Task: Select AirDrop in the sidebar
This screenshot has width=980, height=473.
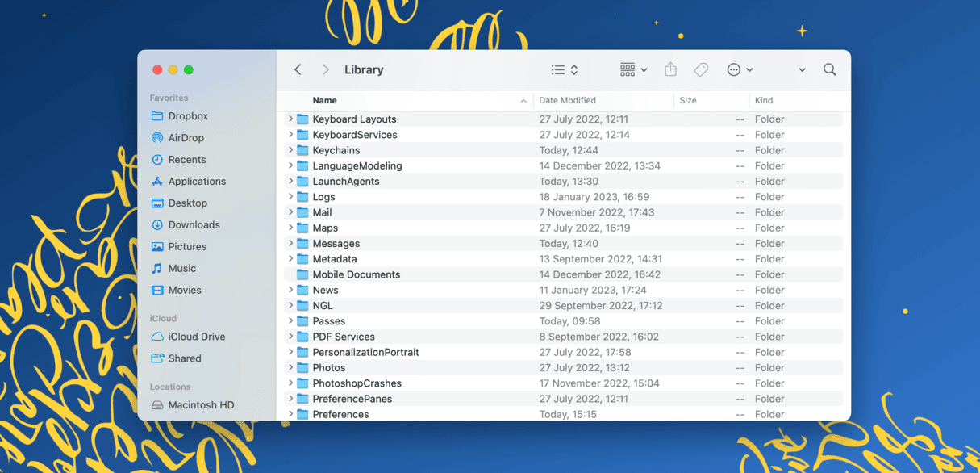Action: click(x=177, y=138)
